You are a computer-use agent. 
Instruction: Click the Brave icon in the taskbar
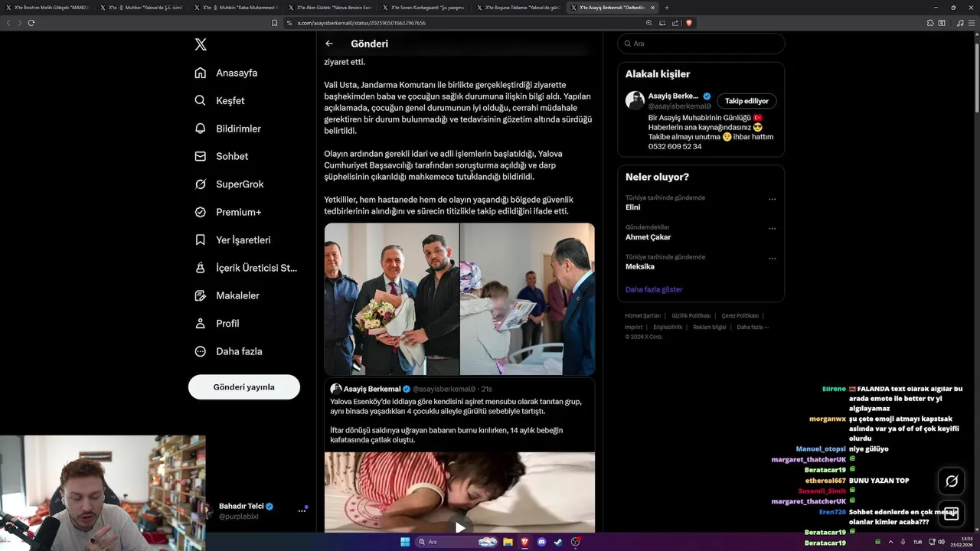click(524, 542)
